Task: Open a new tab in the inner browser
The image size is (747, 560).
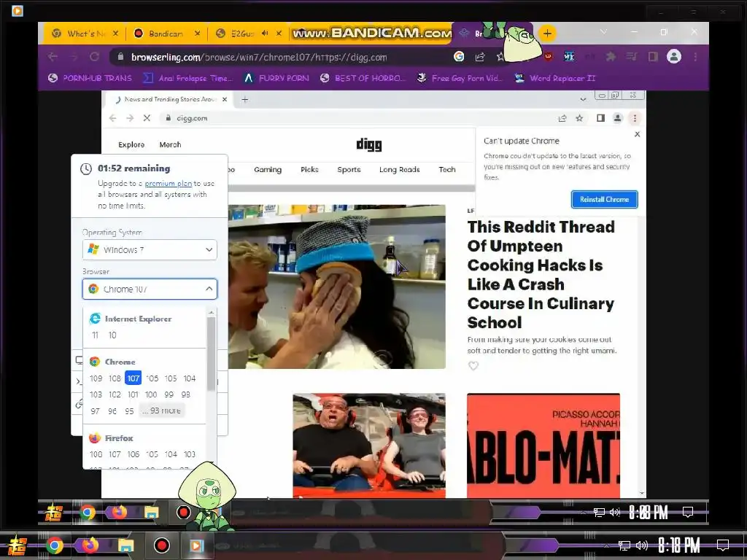Action: [x=245, y=99]
